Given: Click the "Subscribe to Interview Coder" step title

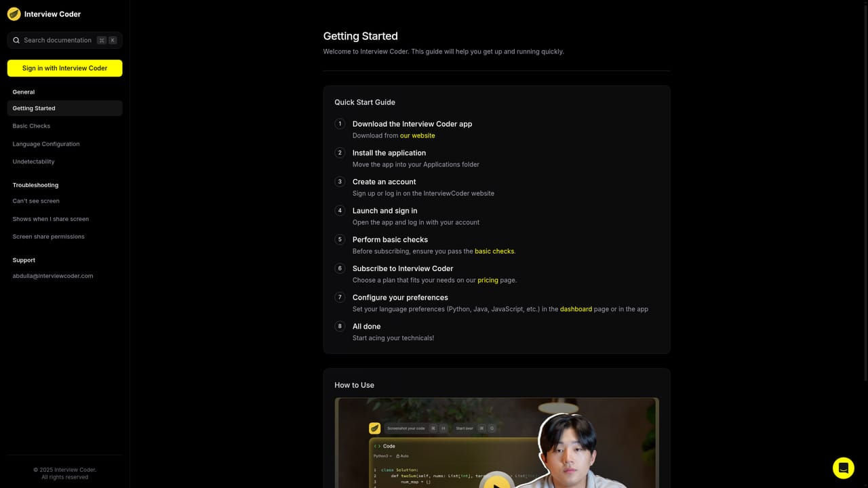Looking at the screenshot, I should (403, 268).
